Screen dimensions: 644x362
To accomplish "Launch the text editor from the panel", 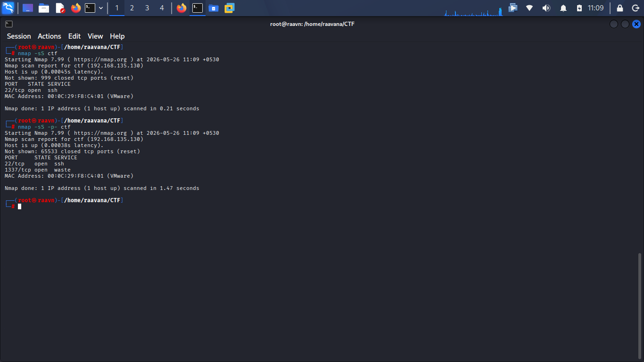I will [60, 8].
